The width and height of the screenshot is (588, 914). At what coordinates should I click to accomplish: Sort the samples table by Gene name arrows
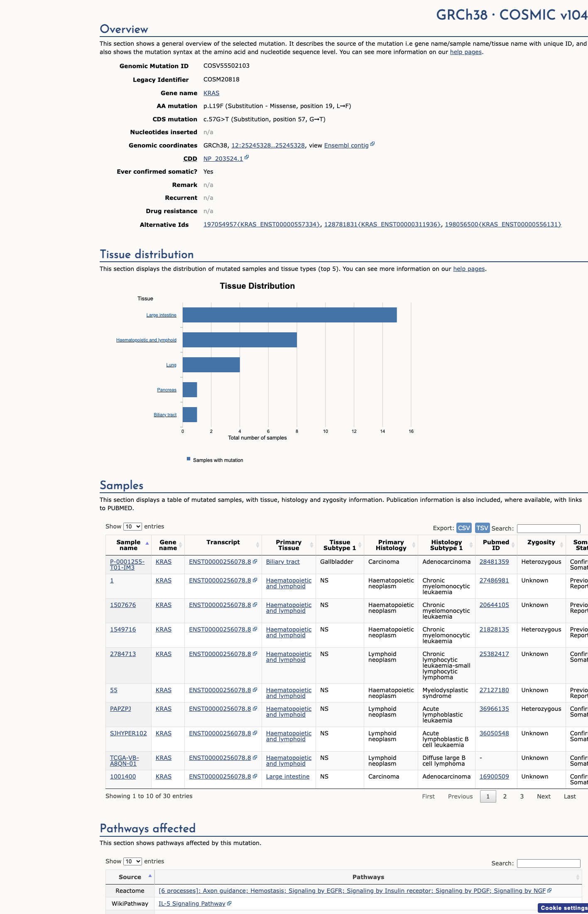pyautogui.click(x=181, y=545)
